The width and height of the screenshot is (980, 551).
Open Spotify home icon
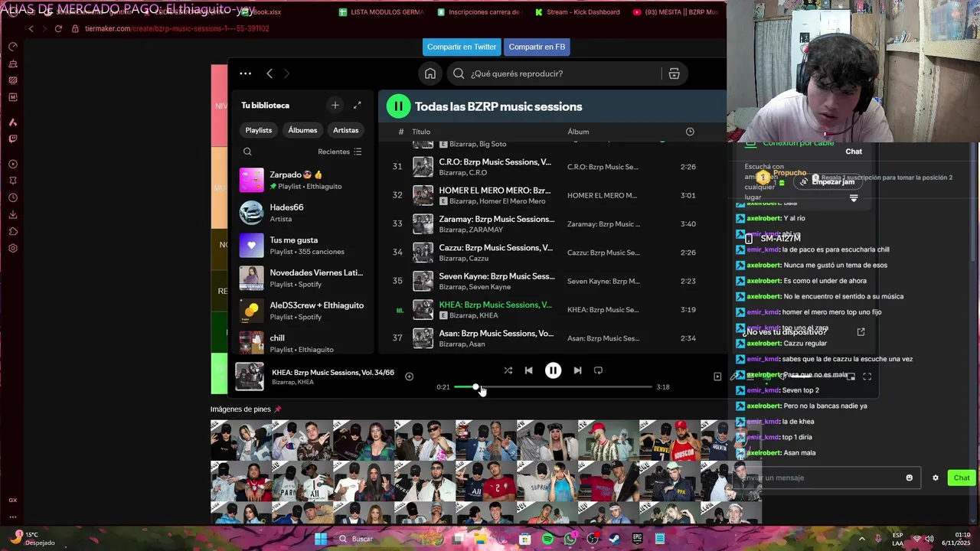tap(430, 73)
